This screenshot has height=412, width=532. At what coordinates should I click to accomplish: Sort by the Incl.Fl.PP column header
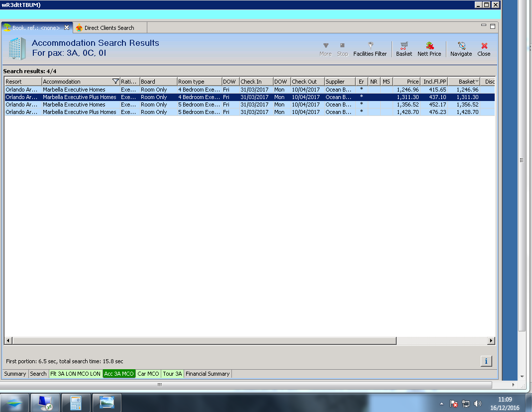click(x=434, y=82)
